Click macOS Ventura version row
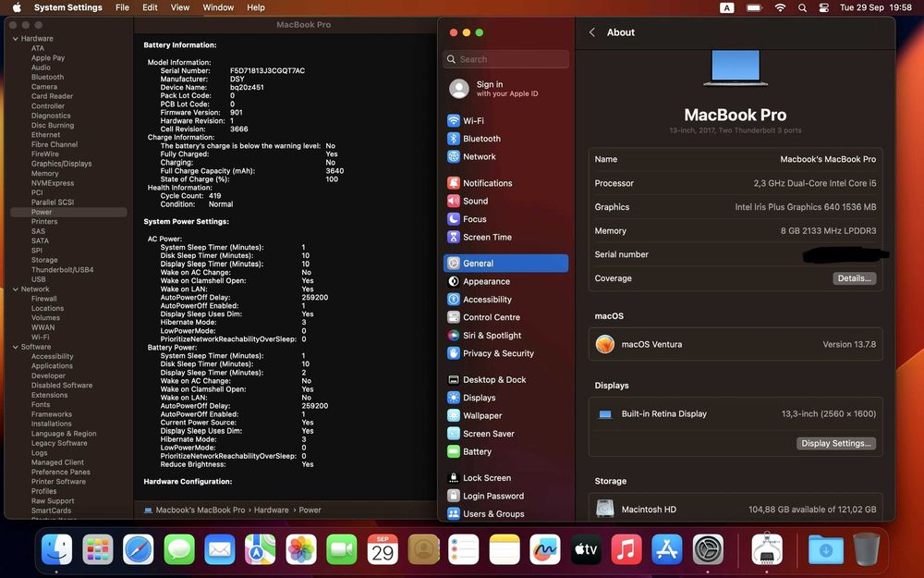Viewport: 924px width, 578px height. (736, 344)
